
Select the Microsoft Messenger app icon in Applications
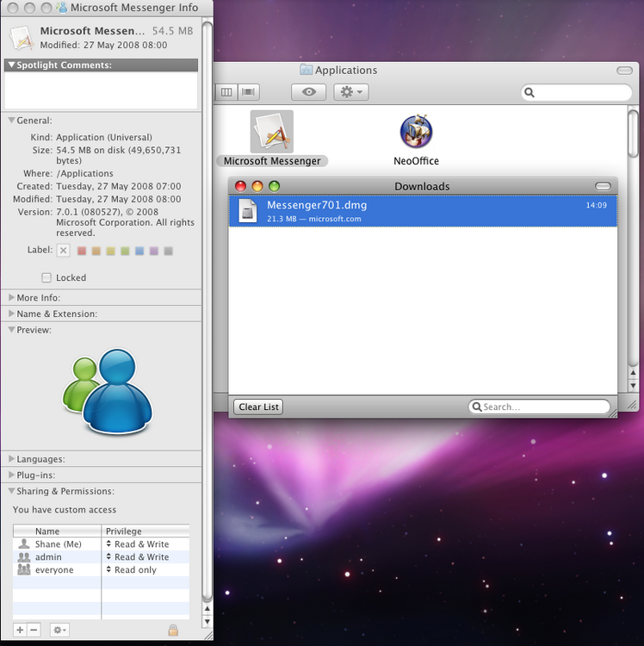point(272,132)
